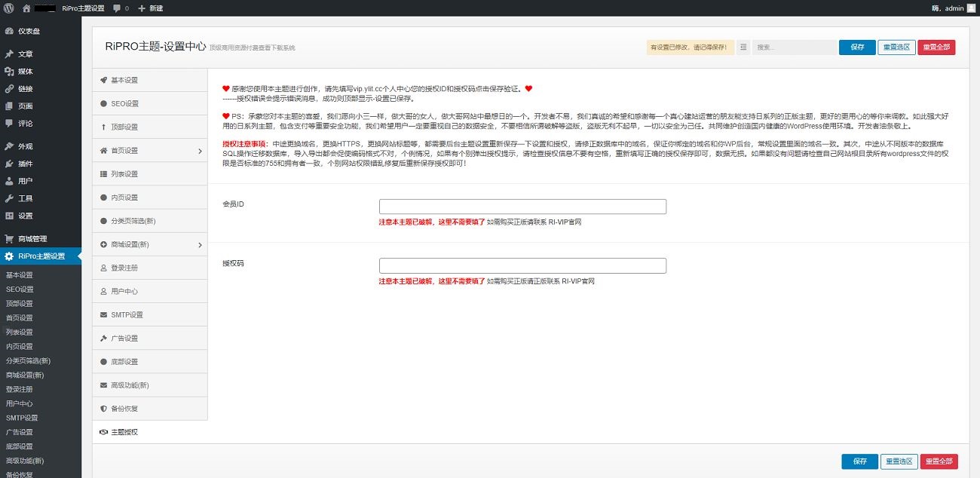Viewport: 980px width, 478px height.
Task: Open 广告设置 in the sidebar submenu
Action: coord(20,432)
